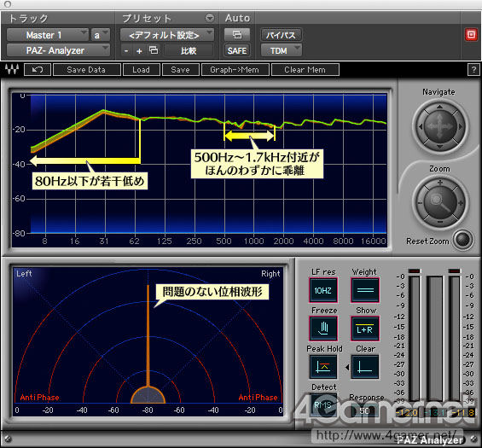Screen dimensions: 482x448
Task: Click the Navigate arrows pad
Action: tap(440, 126)
